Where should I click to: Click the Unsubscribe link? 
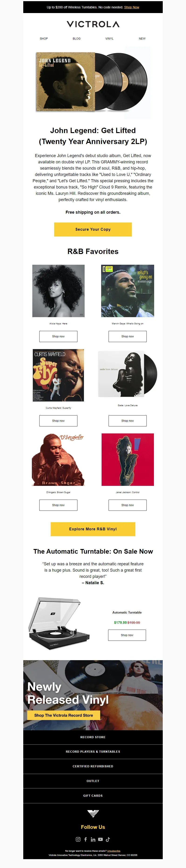[114, 851]
